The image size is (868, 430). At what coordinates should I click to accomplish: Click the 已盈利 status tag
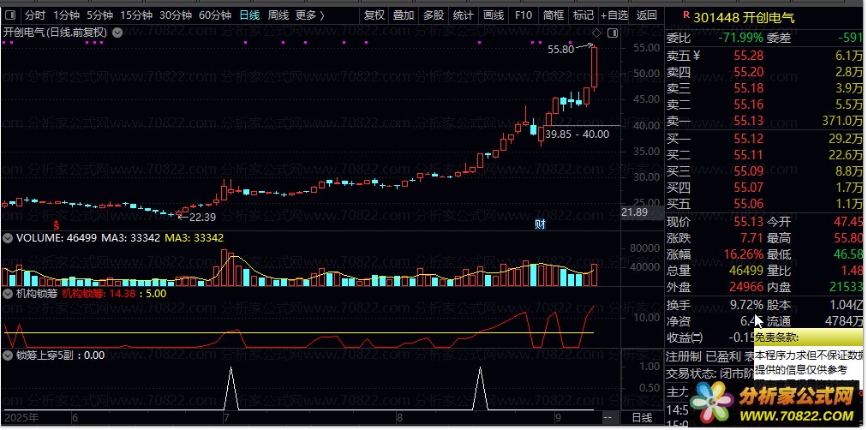click(x=723, y=356)
